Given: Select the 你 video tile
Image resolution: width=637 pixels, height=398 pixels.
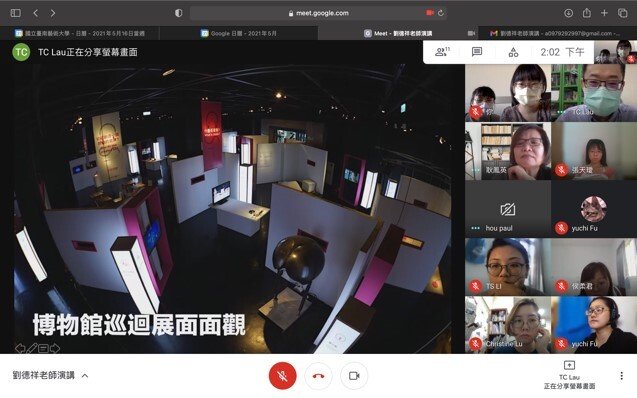Looking at the screenshot, I should coord(508,93).
